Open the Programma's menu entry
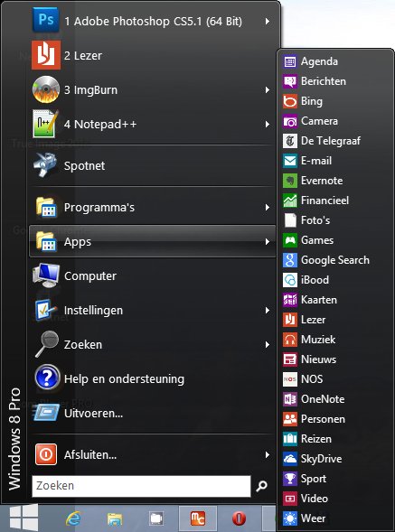This screenshot has width=395, height=532. coord(152,207)
